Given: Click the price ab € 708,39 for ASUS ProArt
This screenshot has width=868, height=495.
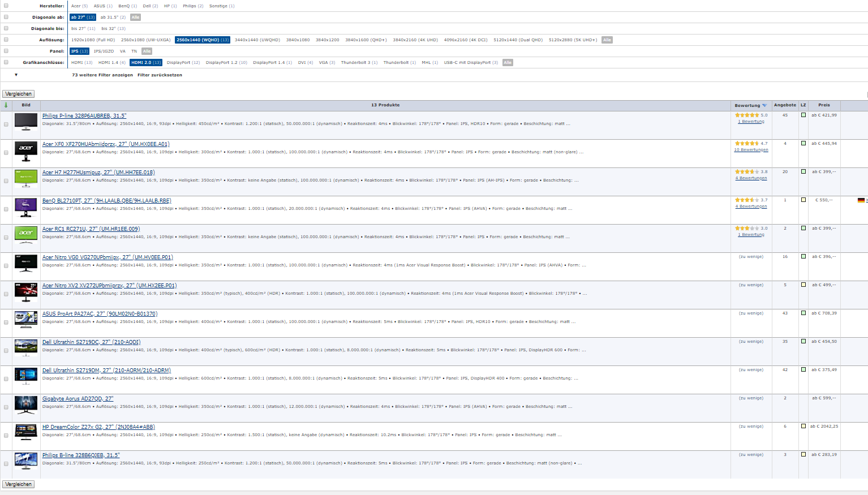Looking at the screenshot, I should [824, 313].
